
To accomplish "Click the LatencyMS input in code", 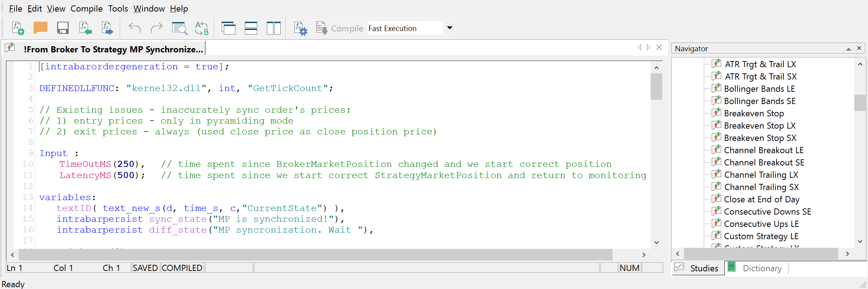I will 85,175.
